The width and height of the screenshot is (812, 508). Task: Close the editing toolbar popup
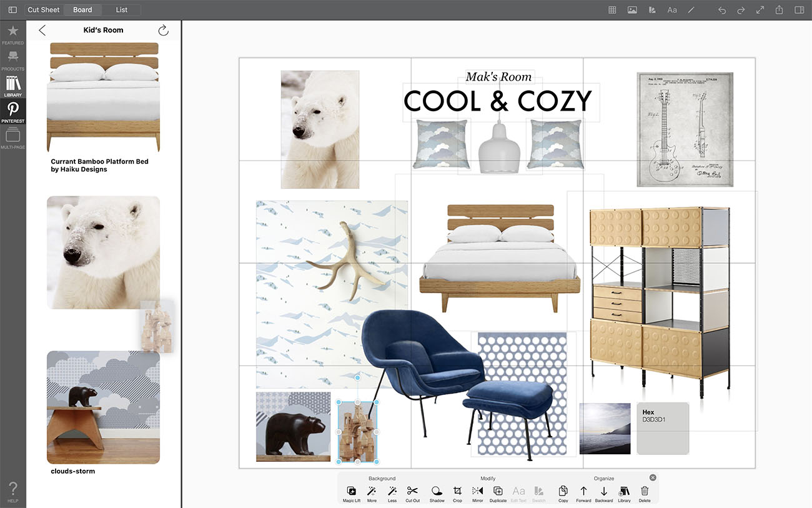pos(653,477)
